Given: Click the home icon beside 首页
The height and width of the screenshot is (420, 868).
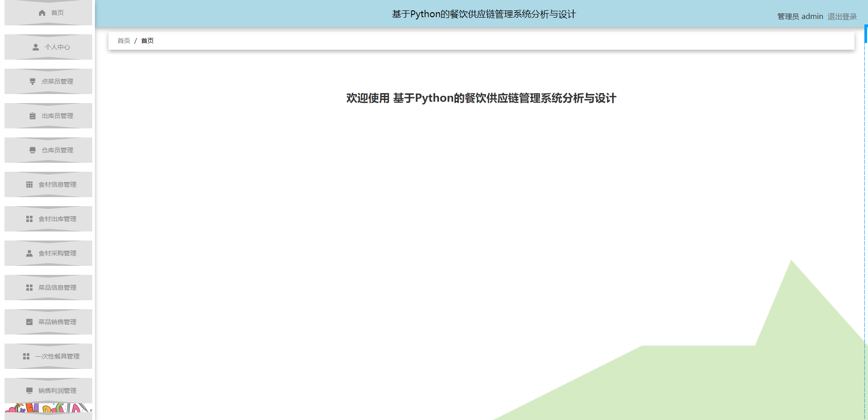Looking at the screenshot, I should pyautogui.click(x=42, y=13).
